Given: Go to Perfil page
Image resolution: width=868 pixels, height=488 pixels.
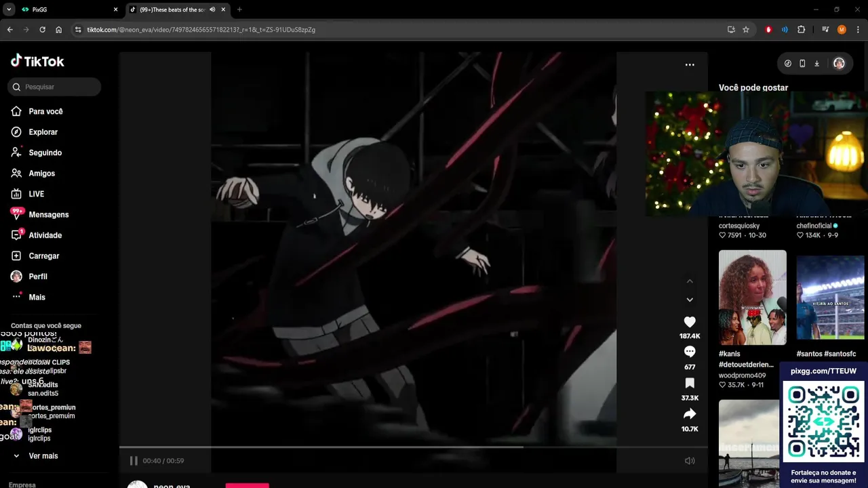Looking at the screenshot, I should (29, 277).
